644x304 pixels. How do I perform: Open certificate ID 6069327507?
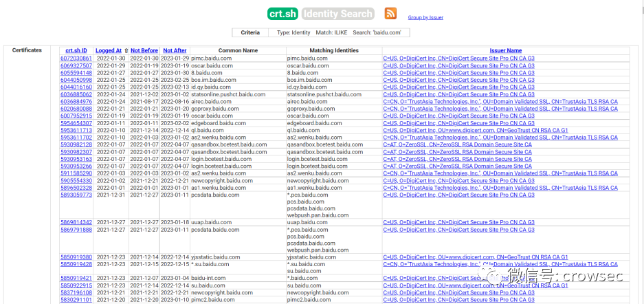click(76, 66)
